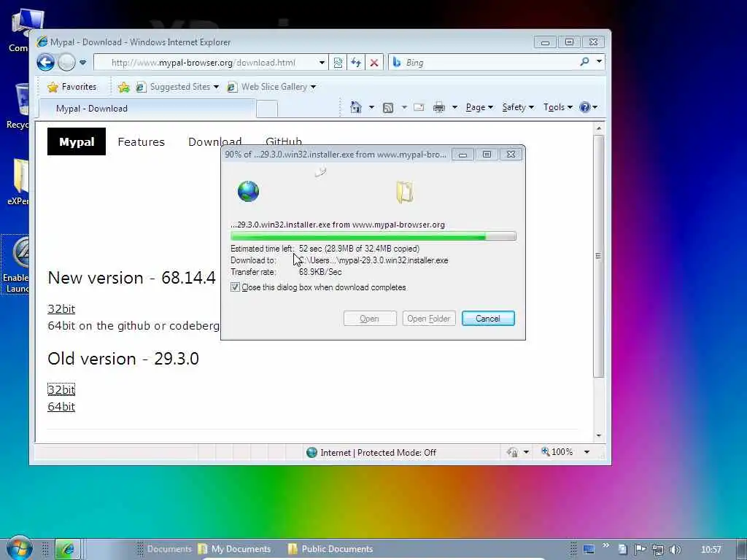Click page scrollbar down arrow
747x560 pixels.
coord(599,435)
